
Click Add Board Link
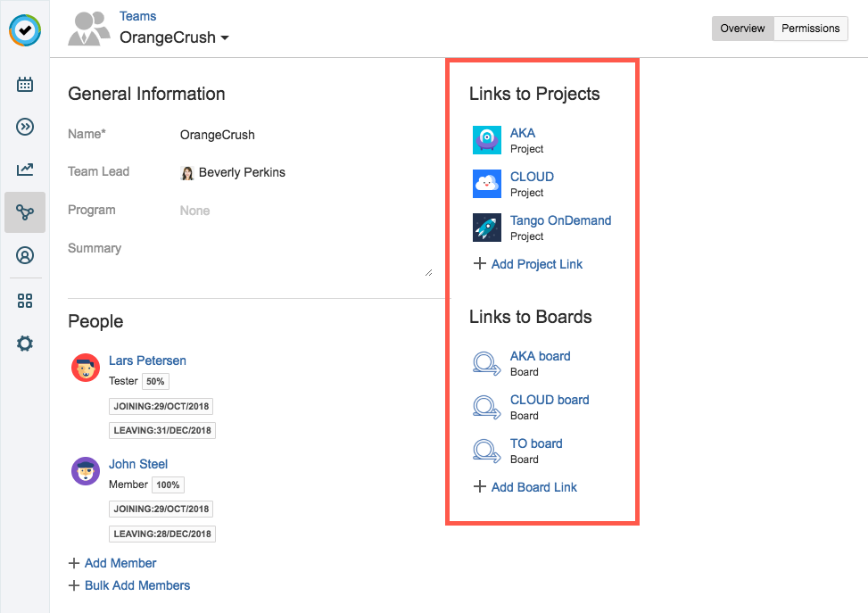tap(533, 487)
